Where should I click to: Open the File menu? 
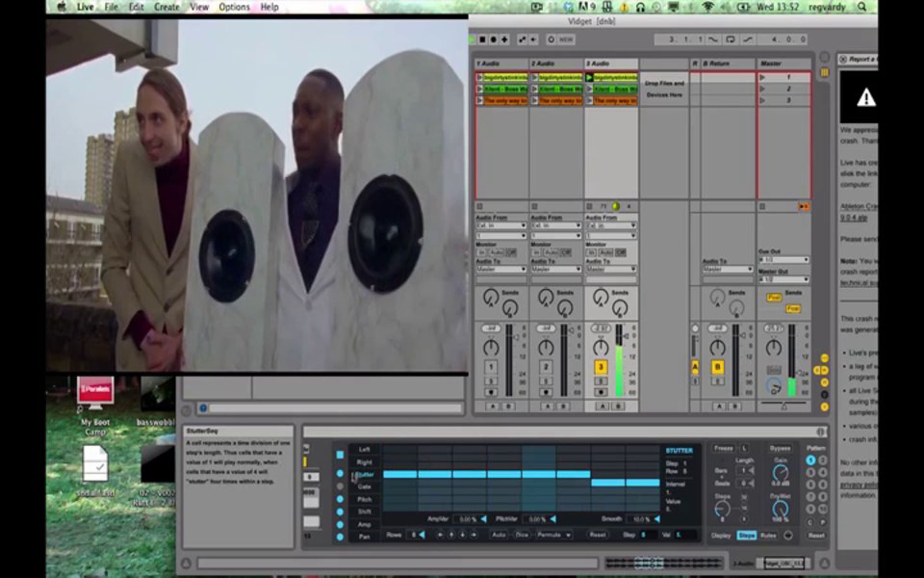click(111, 7)
